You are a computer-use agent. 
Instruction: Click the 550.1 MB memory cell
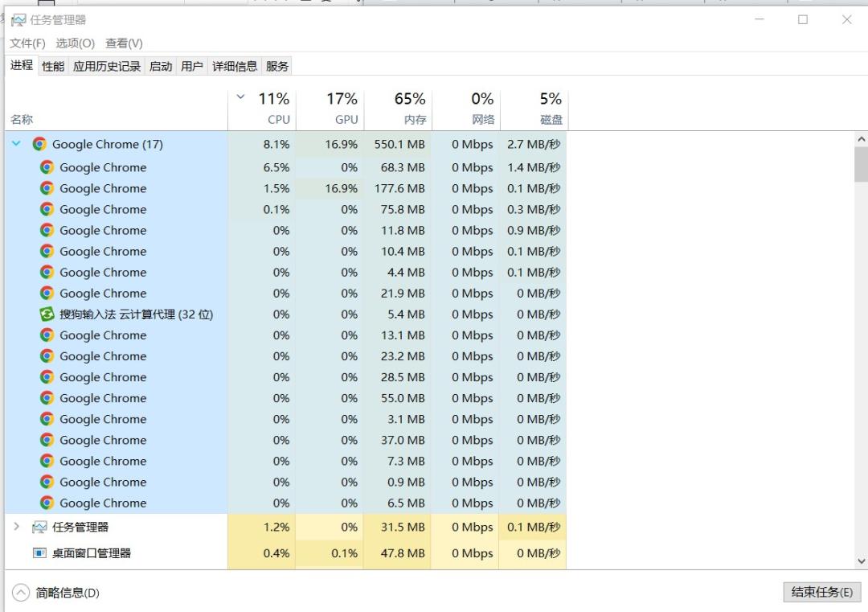(x=399, y=144)
